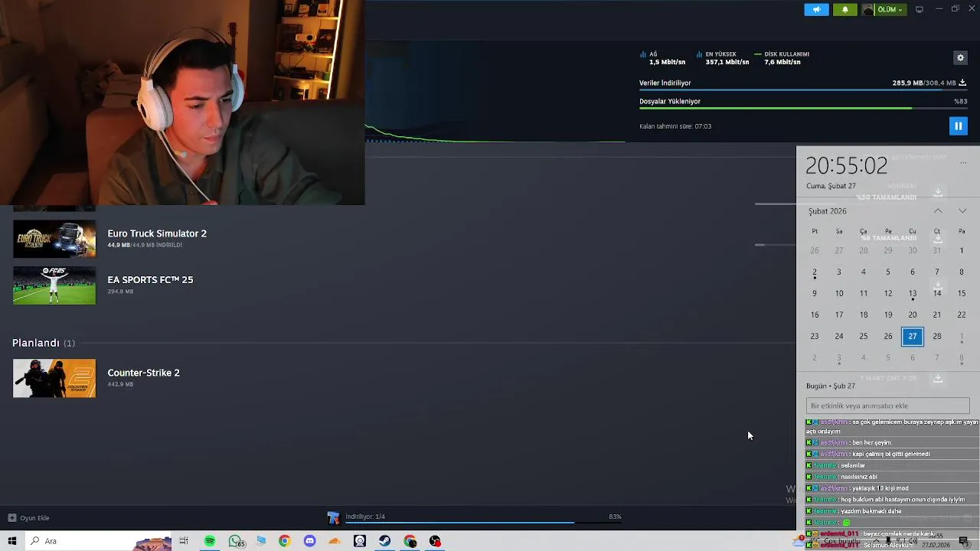Click Oyun Ekle add game button
Viewport: 980px width, 551px height.
(29, 518)
